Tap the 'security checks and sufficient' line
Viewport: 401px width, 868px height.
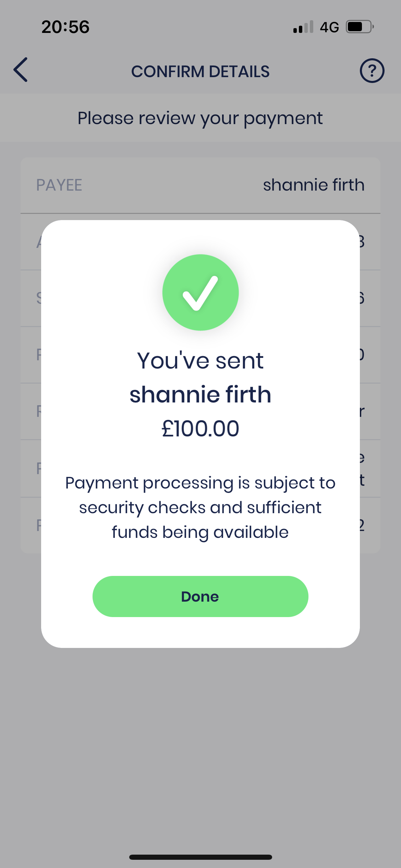[x=200, y=508]
